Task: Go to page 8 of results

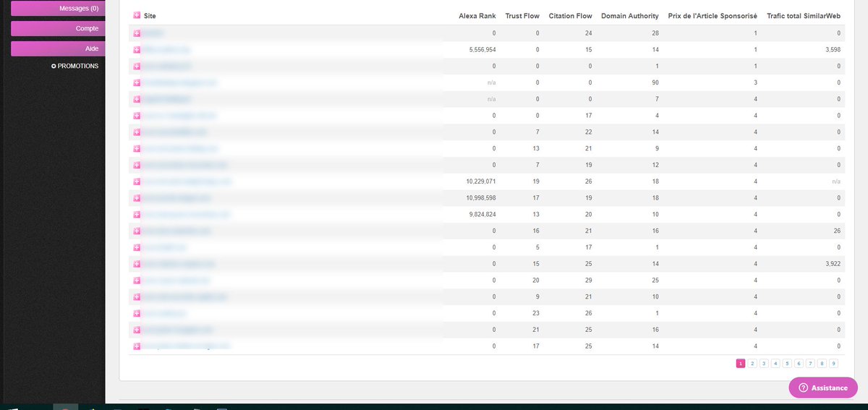Action: click(822, 364)
